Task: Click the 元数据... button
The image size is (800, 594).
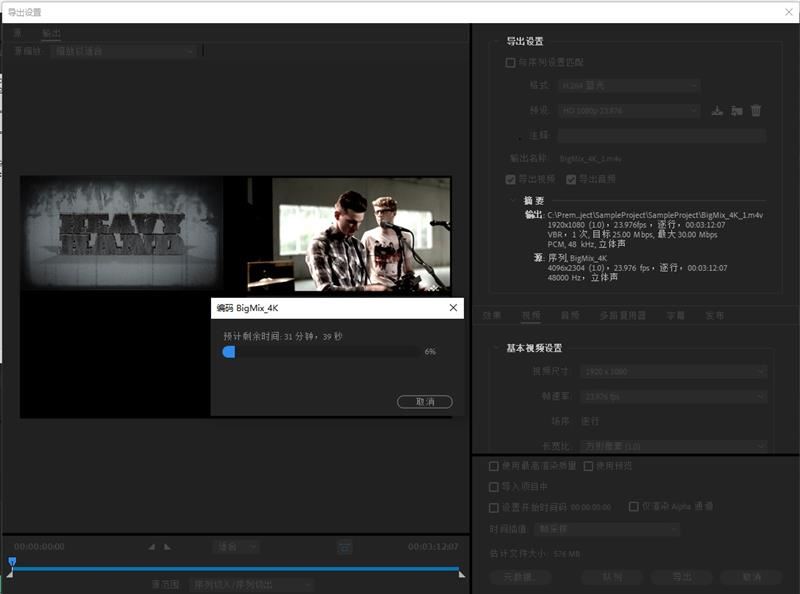Action: pyautogui.click(x=520, y=577)
